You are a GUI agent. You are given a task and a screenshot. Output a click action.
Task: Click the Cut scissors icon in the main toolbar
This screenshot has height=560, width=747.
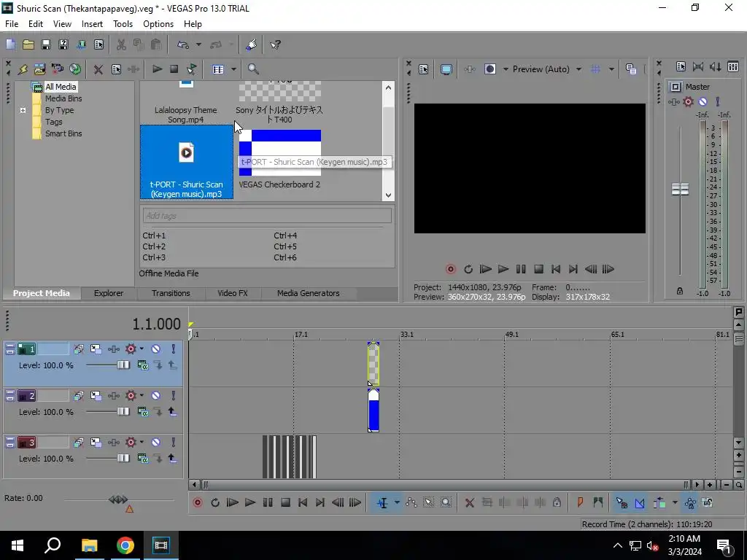[121, 44]
